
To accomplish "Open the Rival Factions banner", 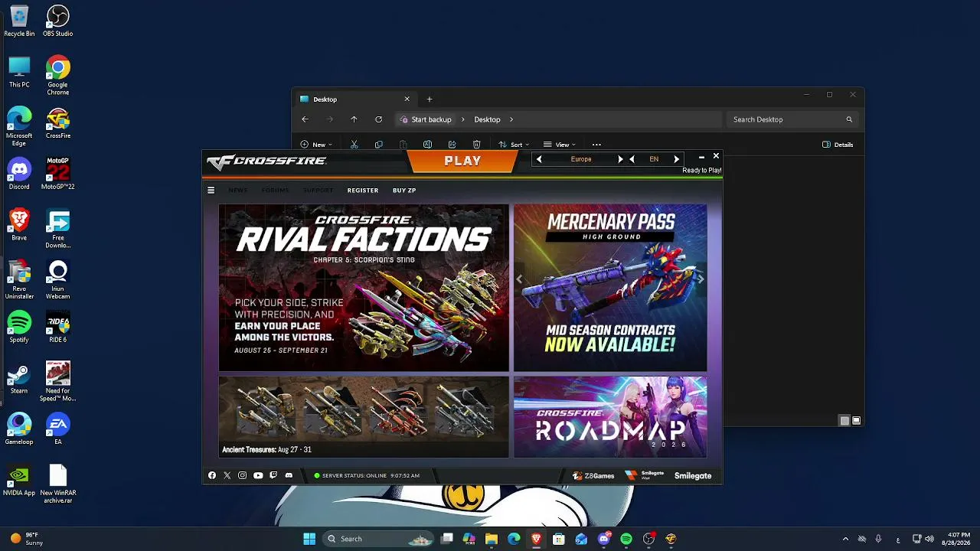I will 364,288.
